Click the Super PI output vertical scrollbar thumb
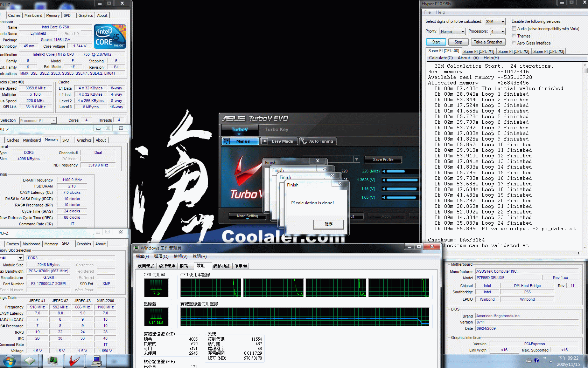 [x=584, y=70]
